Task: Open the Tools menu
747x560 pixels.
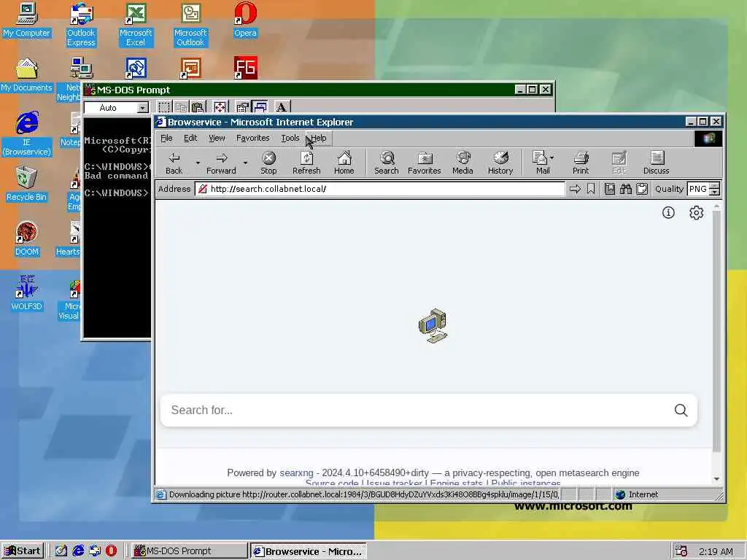Action: pos(290,138)
